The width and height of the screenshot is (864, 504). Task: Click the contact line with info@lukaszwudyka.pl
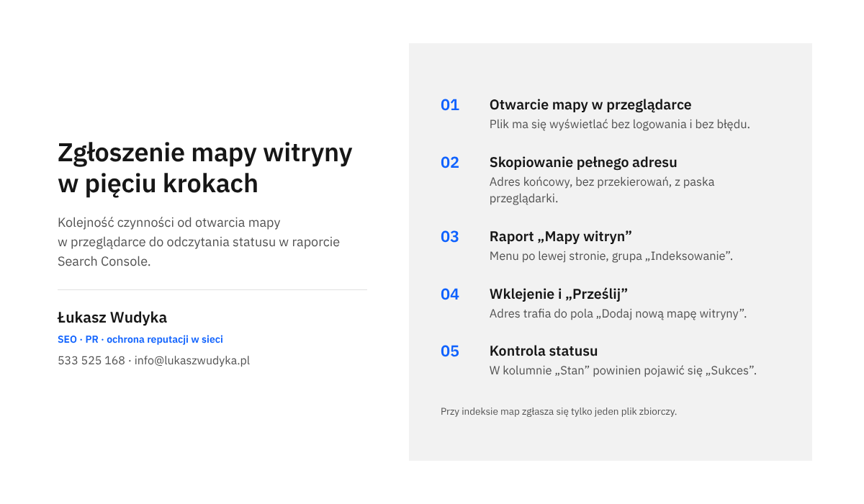[x=154, y=361]
